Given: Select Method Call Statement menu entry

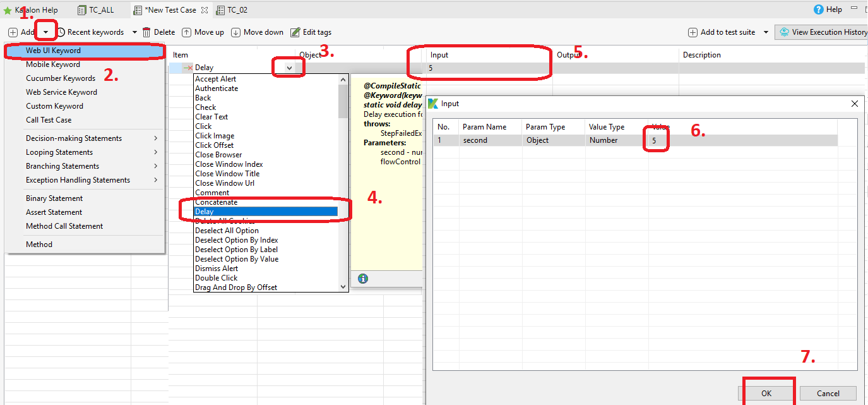Looking at the screenshot, I should (85, 226).
